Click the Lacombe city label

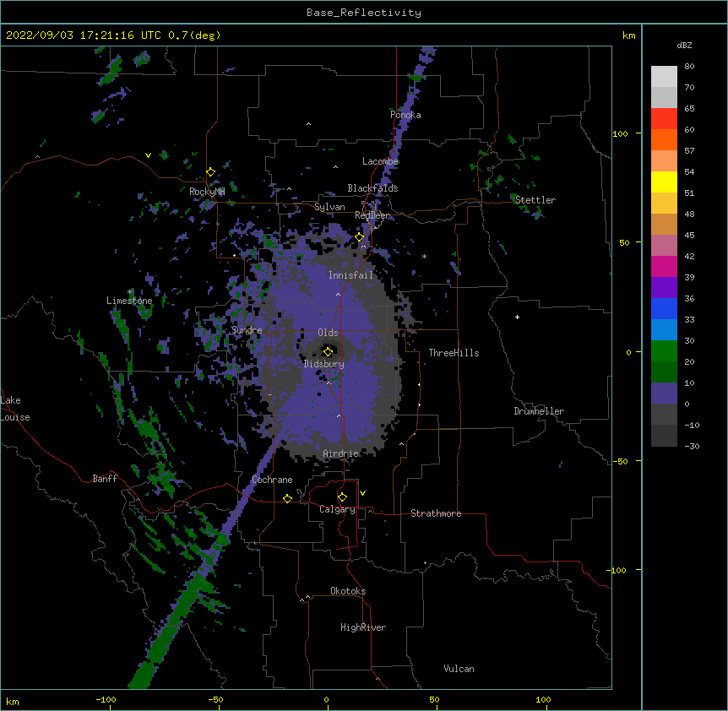pos(380,161)
